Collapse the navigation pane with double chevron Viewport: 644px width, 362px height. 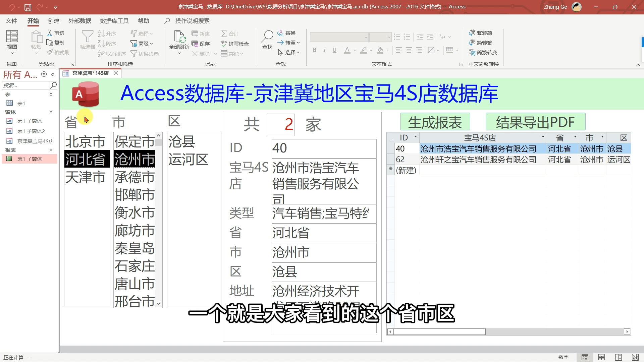(x=53, y=74)
